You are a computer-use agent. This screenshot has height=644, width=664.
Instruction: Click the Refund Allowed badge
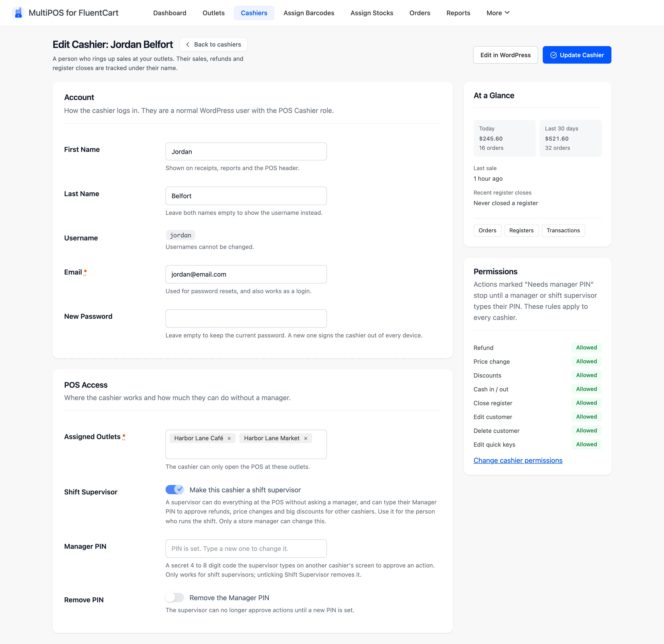click(x=587, y=348)
